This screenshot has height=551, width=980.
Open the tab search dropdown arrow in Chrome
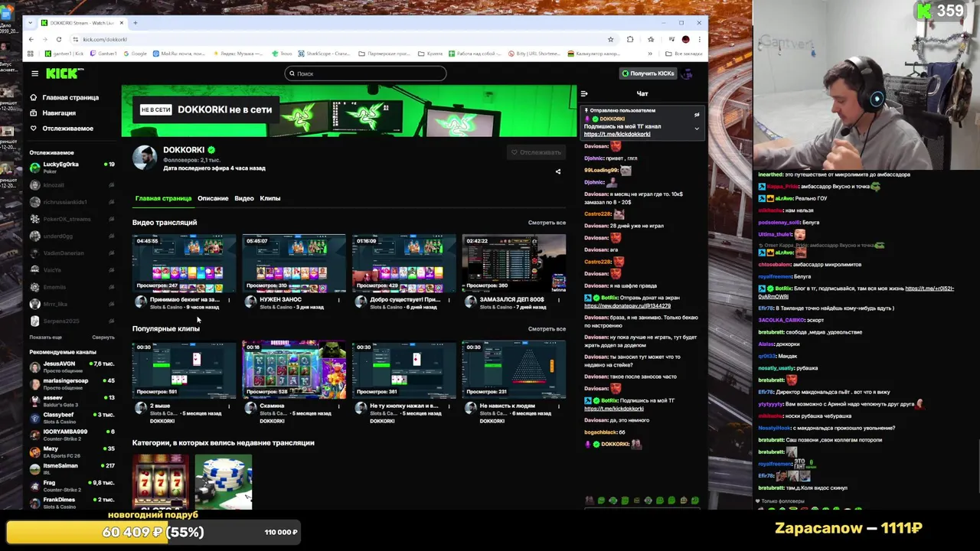point(30,23)
